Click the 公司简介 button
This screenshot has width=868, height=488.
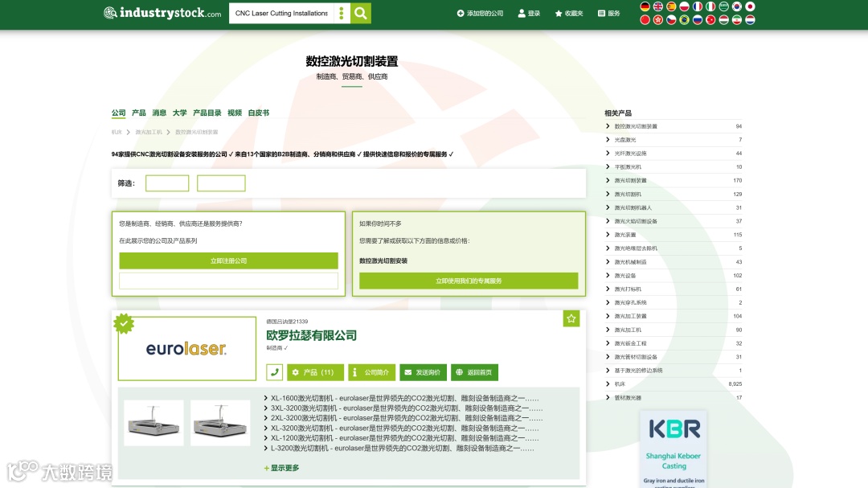tap(372, 372)
